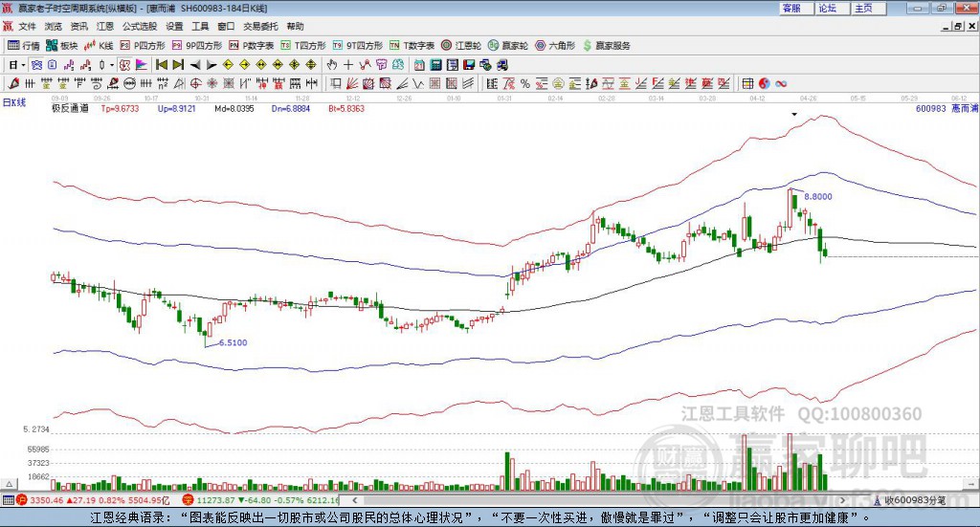Open the P数字表 tool

tap(252, 46)
